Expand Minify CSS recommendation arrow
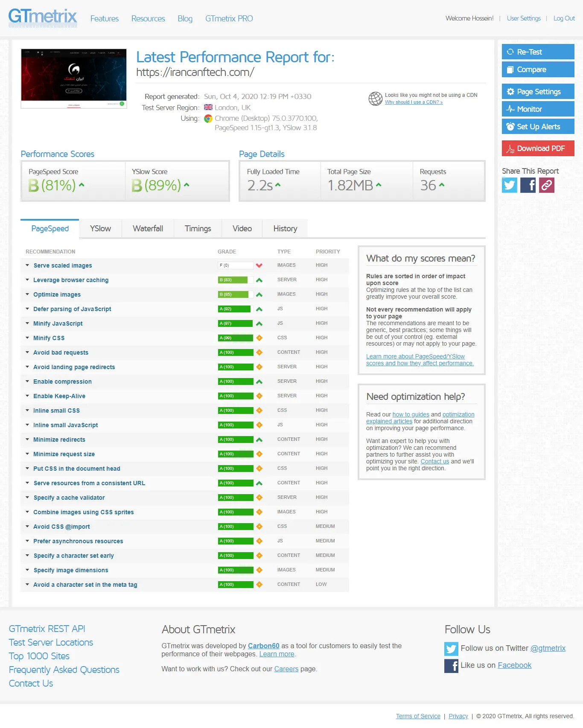 pos(27,338)
